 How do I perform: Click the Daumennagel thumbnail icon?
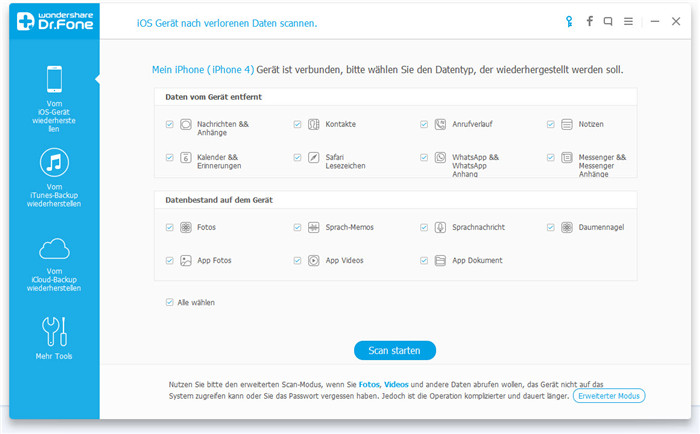pos(567,227)
